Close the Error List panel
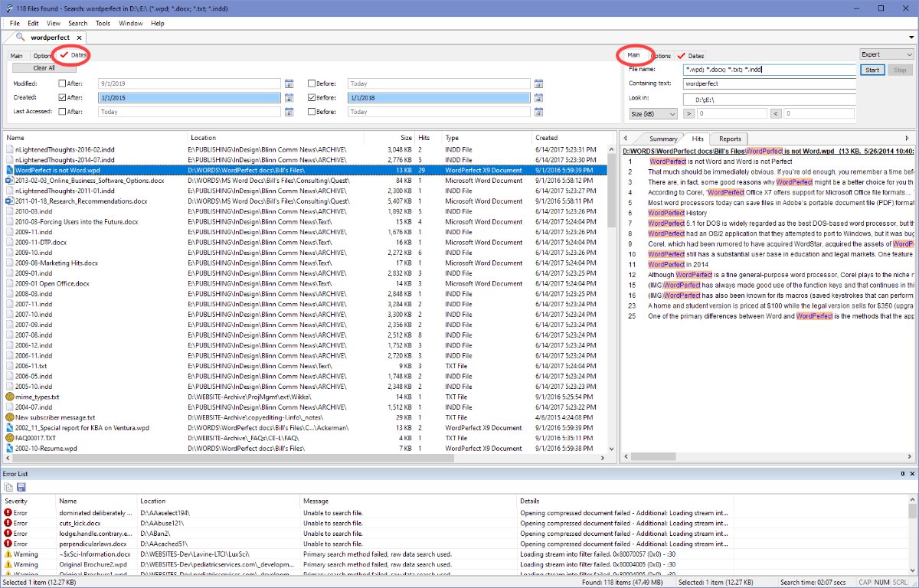 tap(911, 475)
